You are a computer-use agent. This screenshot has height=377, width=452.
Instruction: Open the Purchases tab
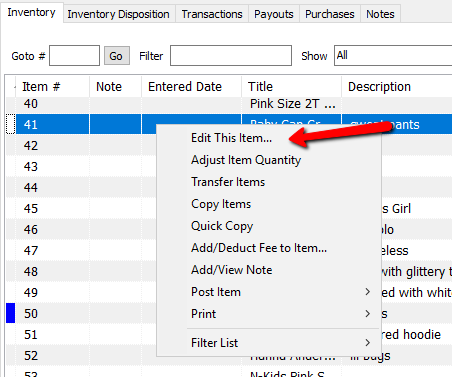330,14
